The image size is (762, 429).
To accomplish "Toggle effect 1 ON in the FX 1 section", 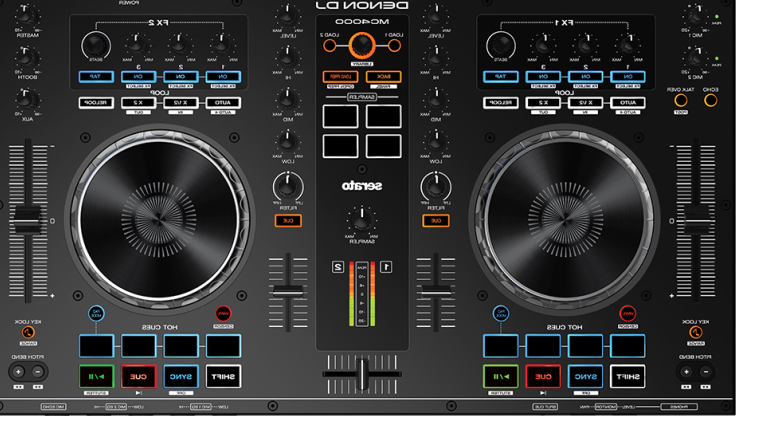I will coord(627,77).
